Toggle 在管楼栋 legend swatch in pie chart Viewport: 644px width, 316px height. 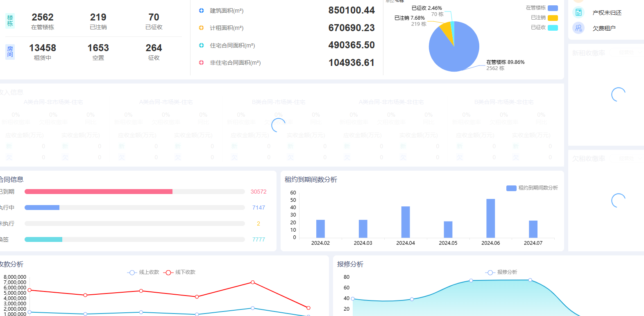[553, 8]
